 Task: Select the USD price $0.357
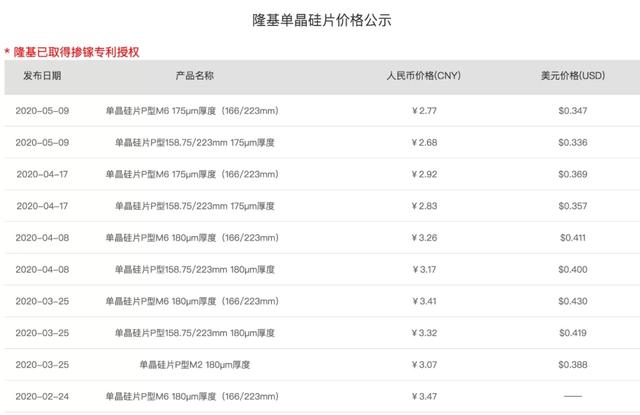(573, 206)
